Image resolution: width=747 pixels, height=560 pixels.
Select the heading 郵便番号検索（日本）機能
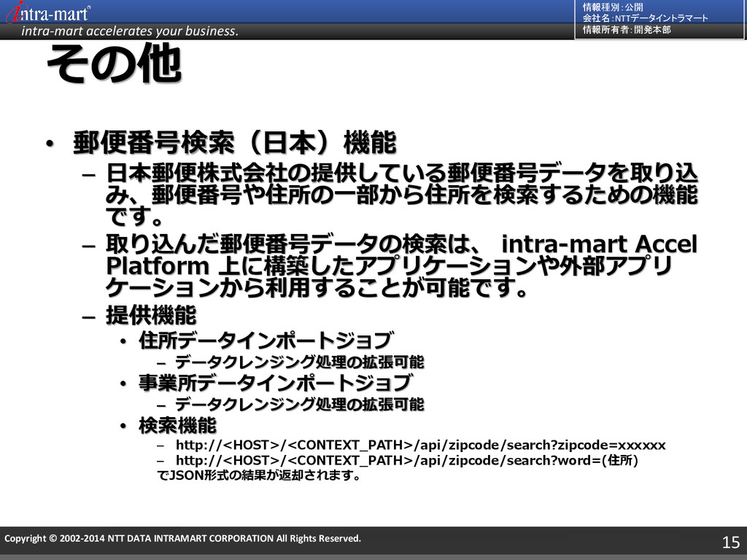(x=235, y=142)
